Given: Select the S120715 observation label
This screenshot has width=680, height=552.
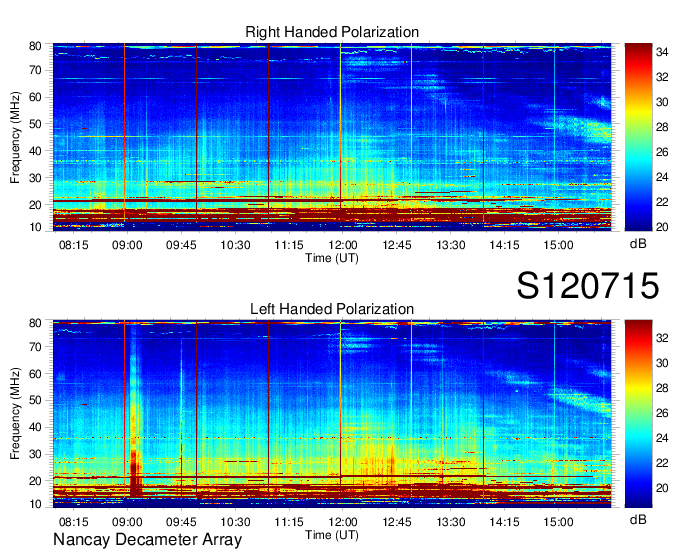Looking at the screenshot, I should pos(588,286).
